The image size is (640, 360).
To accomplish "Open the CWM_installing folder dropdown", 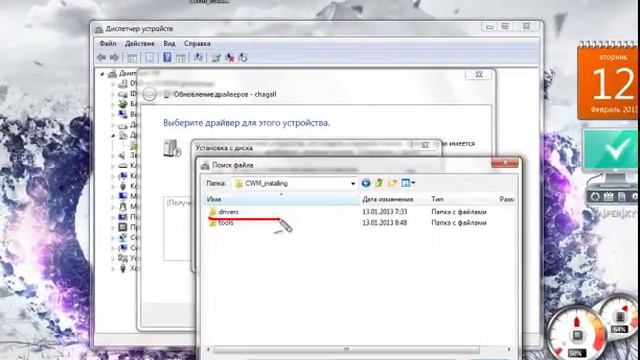I will coord(353,184).
